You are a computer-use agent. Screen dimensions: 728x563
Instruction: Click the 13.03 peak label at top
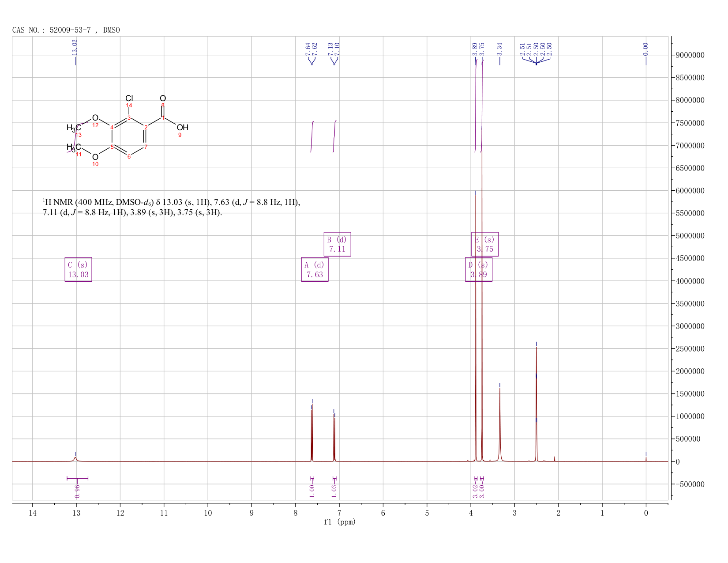(75, 47)
